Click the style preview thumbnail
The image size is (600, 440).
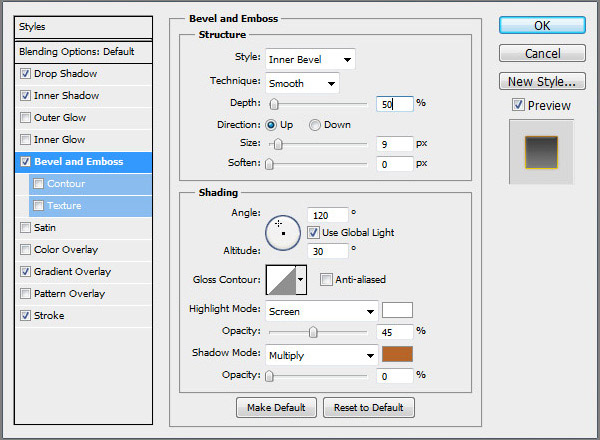(x=541, y=152)
